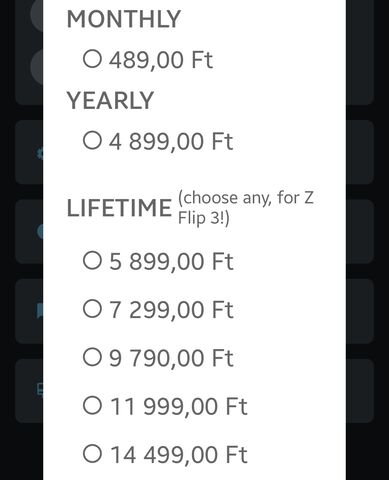Pick the 14 499,00 Ft lifetime option

click(x=165, y=454)
